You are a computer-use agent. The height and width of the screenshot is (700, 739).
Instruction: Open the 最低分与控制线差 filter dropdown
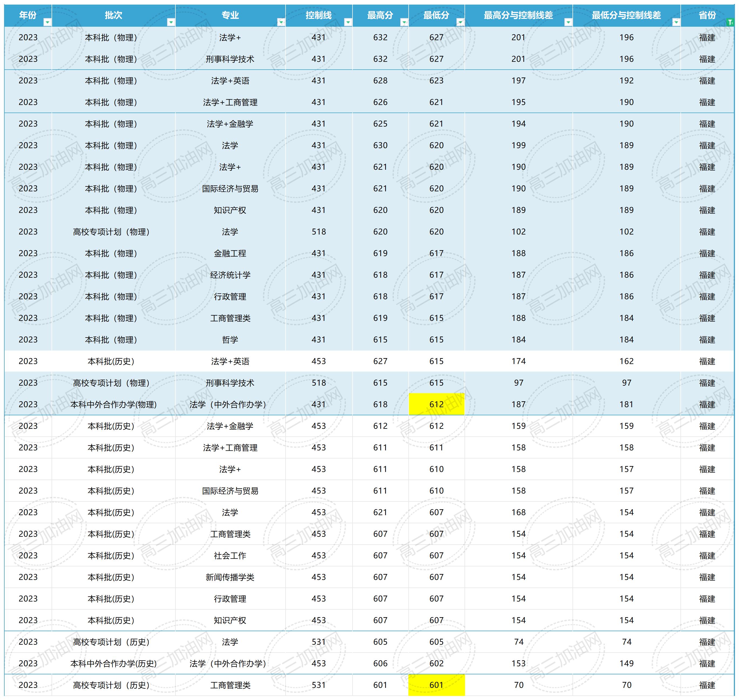(676, 22)
